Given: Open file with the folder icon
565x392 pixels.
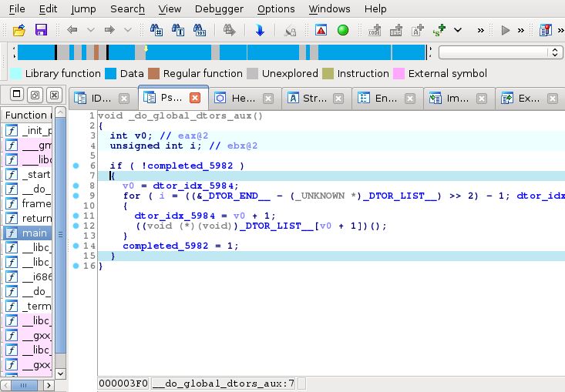Looking at the screenshot, I should (18, 30).
